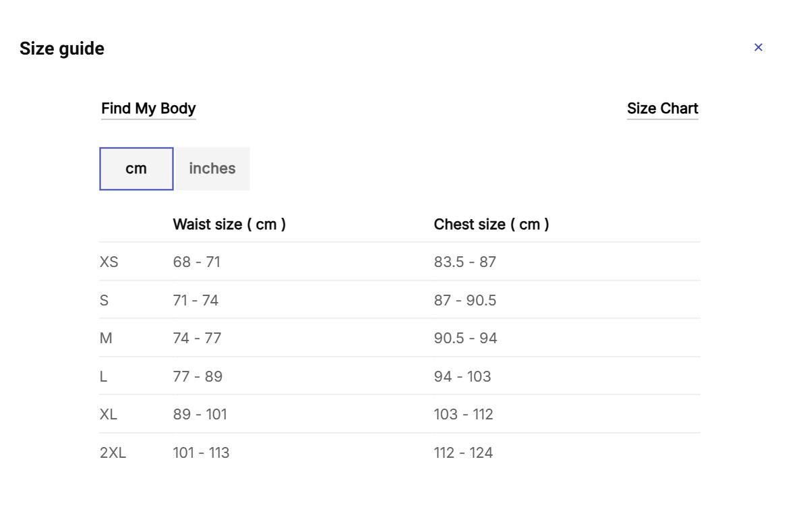Click the 74 - 77 waist measurement
The height and width of the screenshot is (532, 805).
pos(197,338)
